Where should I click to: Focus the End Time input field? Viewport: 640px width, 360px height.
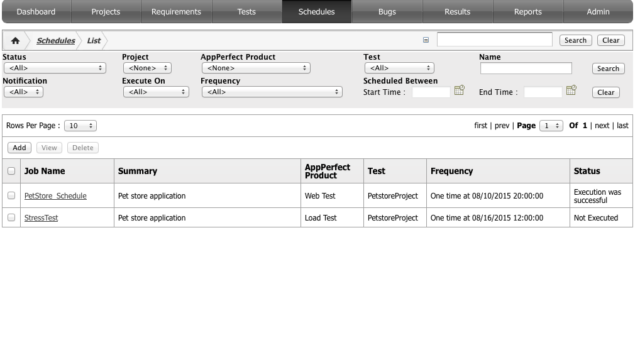pyautogui.click(x=543, y=92)
